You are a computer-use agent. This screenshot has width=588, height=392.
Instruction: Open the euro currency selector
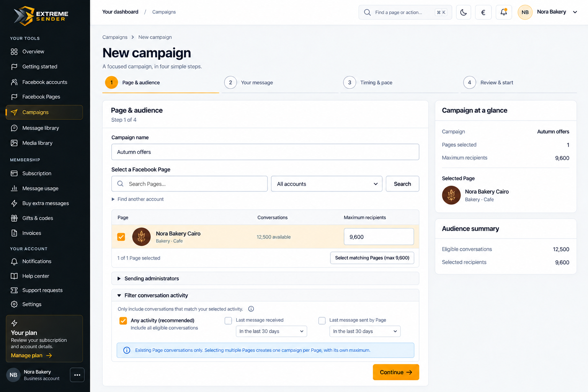click(483, 12)
